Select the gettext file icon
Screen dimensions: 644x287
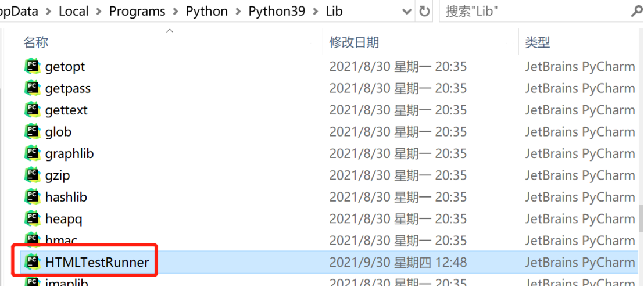point(33,110)
